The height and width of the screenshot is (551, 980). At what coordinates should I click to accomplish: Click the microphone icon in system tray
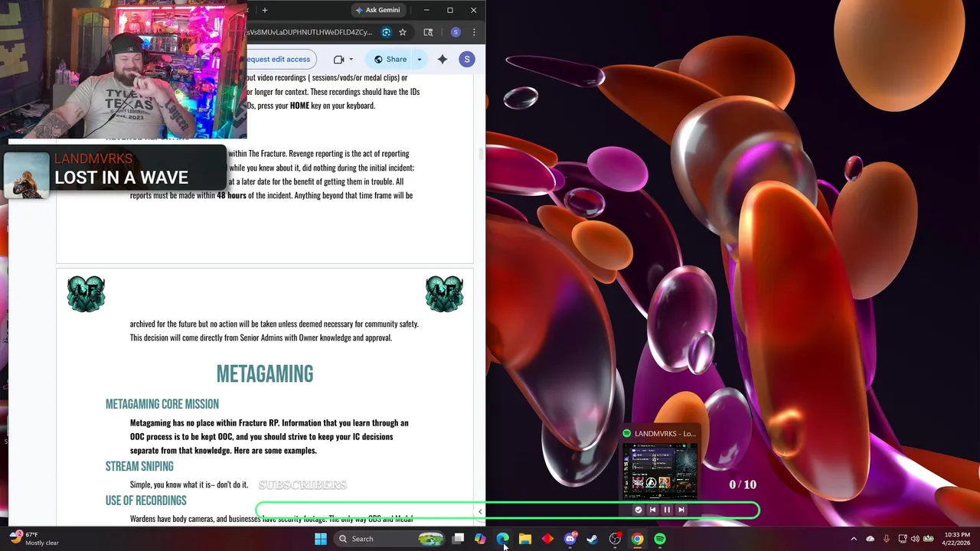click(887, 539)
